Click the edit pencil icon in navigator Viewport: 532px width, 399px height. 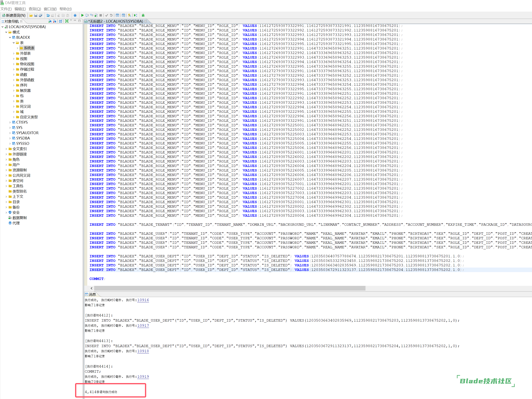click(61, 21)
